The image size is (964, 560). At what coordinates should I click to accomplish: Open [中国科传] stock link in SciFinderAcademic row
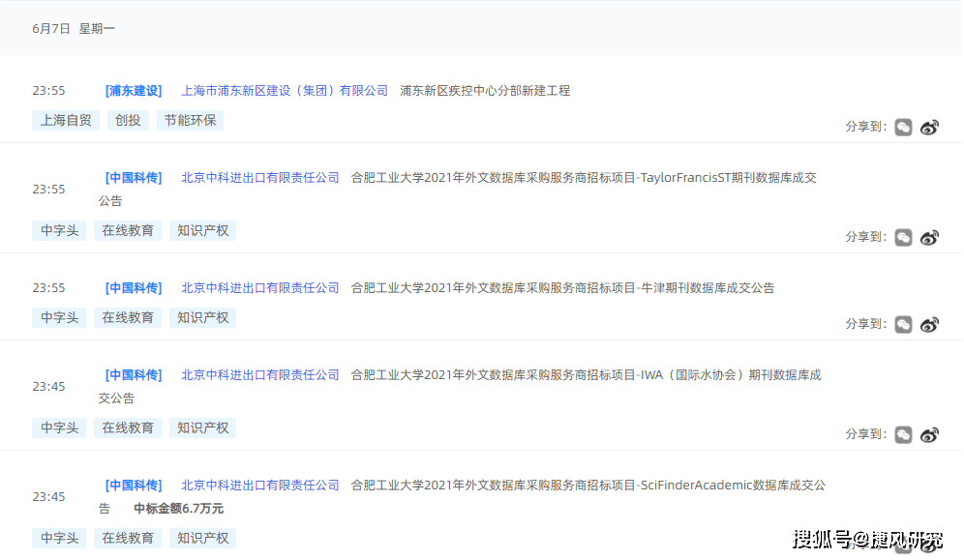(x=134, y=486)
